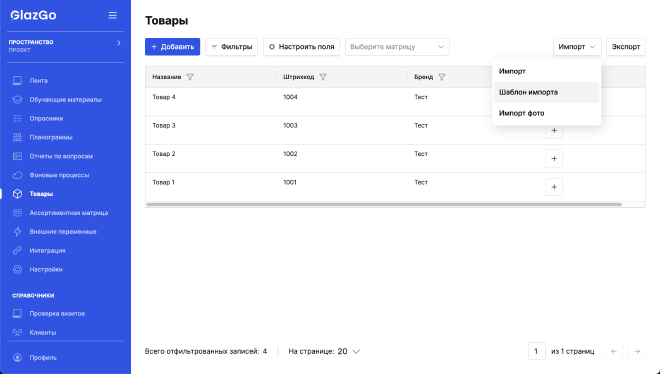Click Внешние переменные lightning icon
Image resolution: width=660 pixels, height=374 pixels.
17,231
